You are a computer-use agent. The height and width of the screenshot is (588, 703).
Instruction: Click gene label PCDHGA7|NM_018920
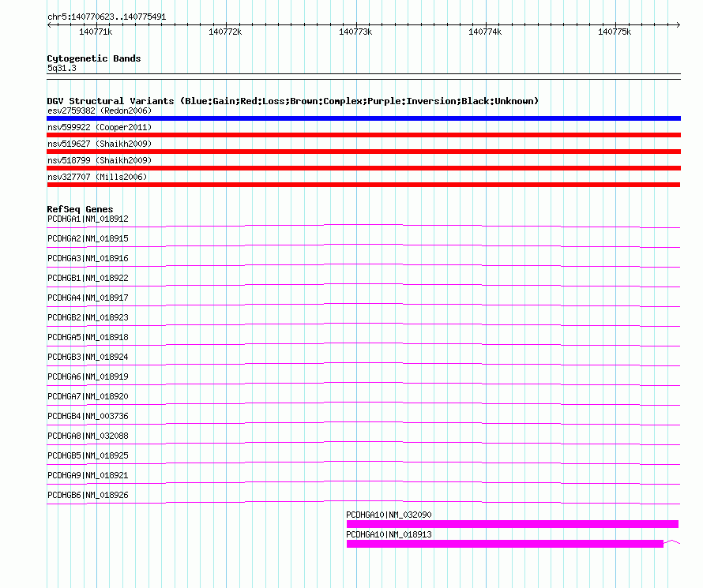[x=88, y=396]
